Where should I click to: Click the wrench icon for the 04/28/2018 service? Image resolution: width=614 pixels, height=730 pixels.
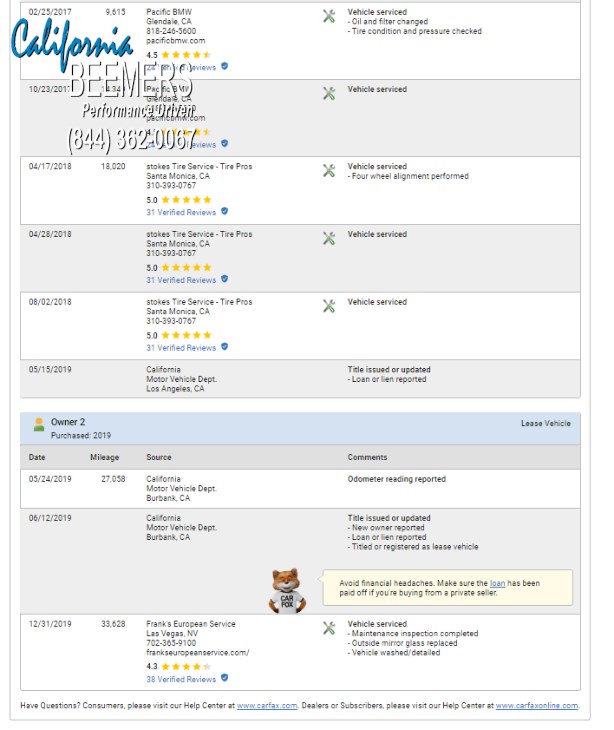329,238
